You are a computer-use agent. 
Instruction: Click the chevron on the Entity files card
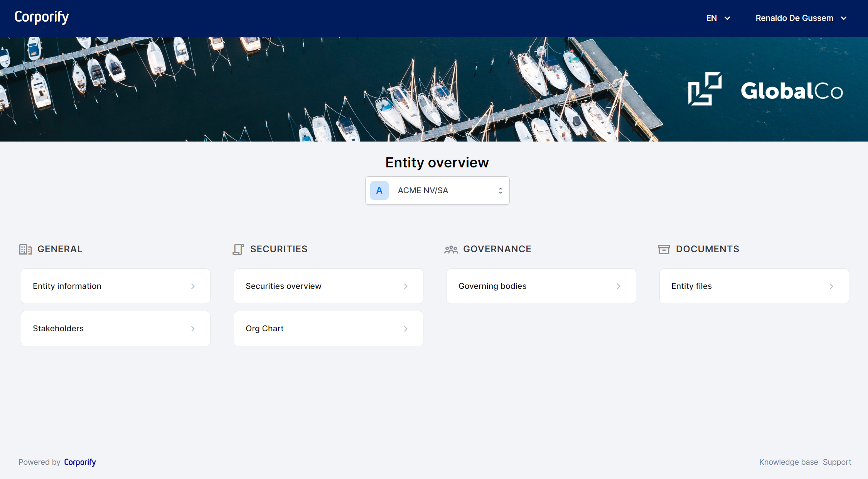[x=832, y=286]
